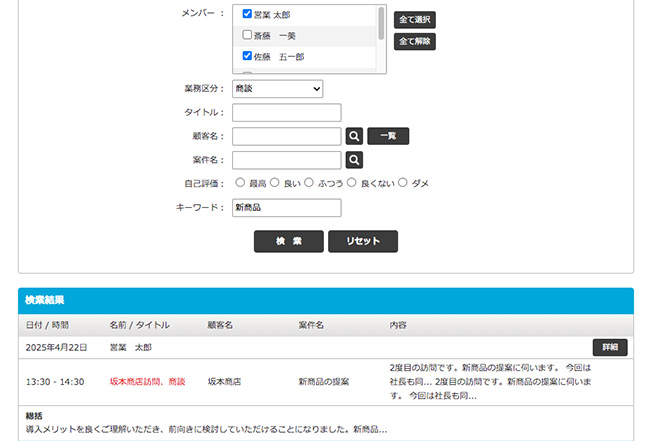Click the 坂木商店 customer name cell

coord(224,382)
